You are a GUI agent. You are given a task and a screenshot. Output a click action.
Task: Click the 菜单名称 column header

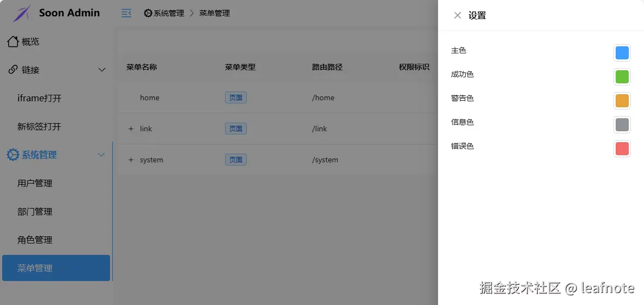[x=142, y=67]
